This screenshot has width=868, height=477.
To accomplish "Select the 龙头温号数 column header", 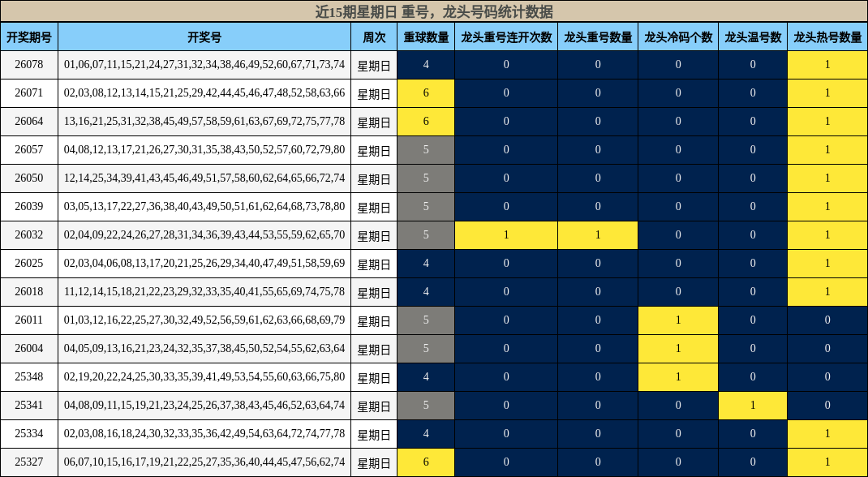I will click(752, 35).
